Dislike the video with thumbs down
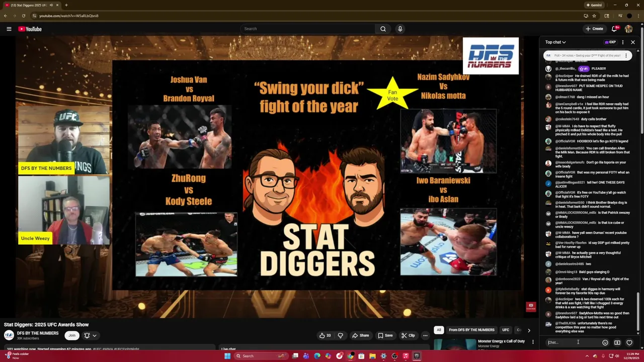644x362 pixels. coord(340,335)
